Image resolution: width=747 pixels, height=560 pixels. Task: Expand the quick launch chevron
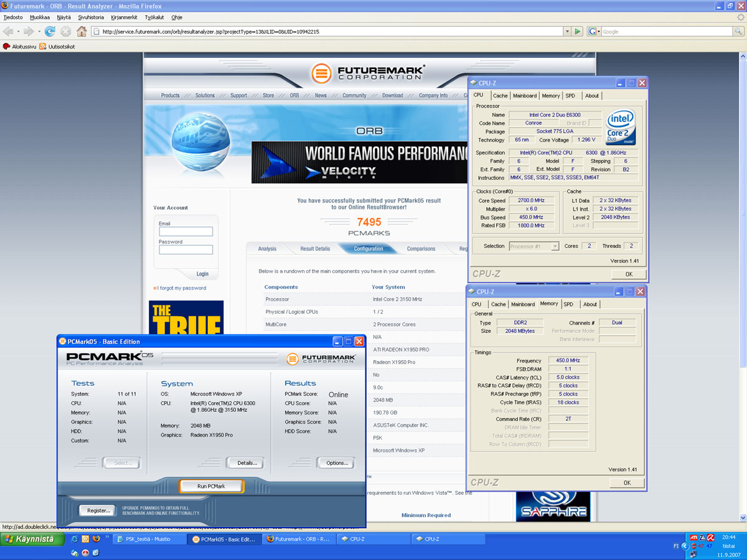107,536
